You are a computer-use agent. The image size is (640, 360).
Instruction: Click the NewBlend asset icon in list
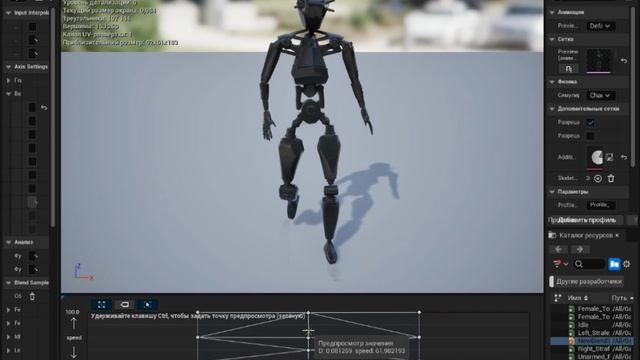(571, 341)
